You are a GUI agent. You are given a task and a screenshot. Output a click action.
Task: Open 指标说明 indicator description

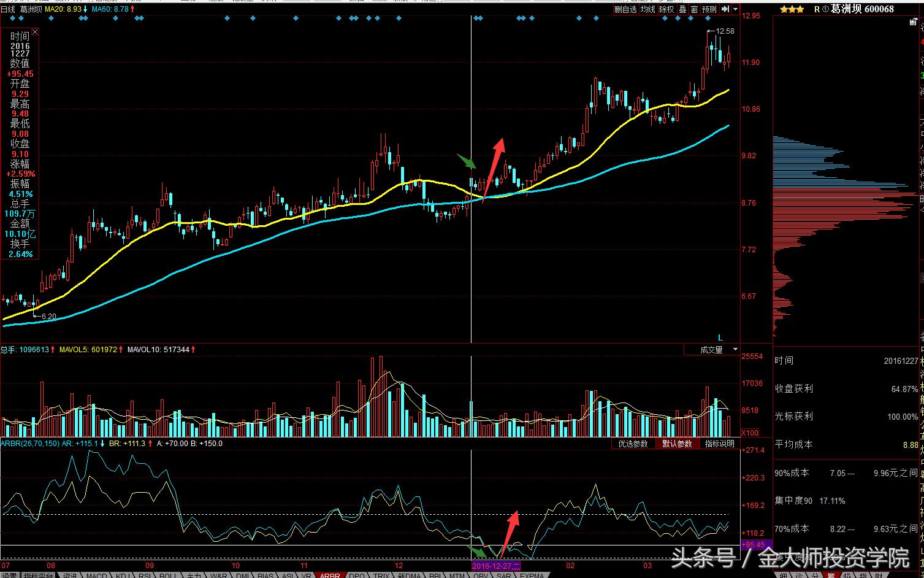[719, 444]
